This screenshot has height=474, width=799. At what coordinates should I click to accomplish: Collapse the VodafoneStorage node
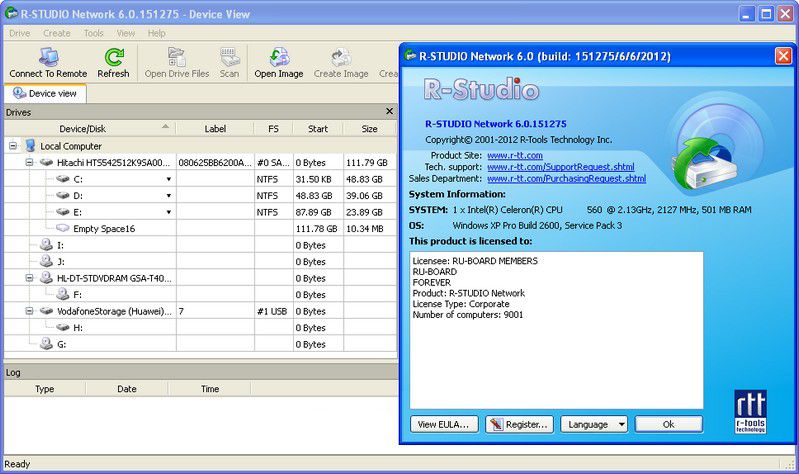pos(29,311)
